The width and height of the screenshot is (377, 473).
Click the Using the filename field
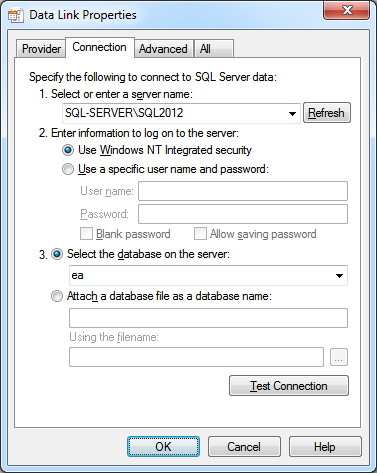196,357
